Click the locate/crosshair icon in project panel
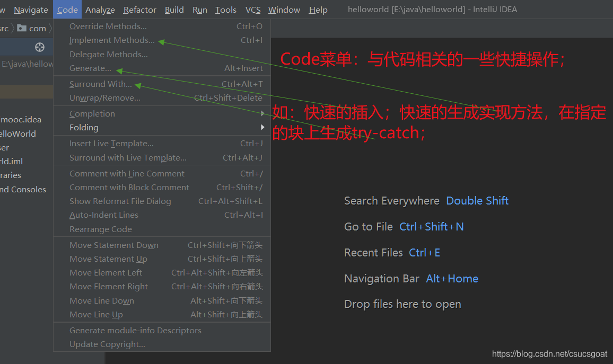The width and height of the screenshot is (613, 364). point(39,47)
